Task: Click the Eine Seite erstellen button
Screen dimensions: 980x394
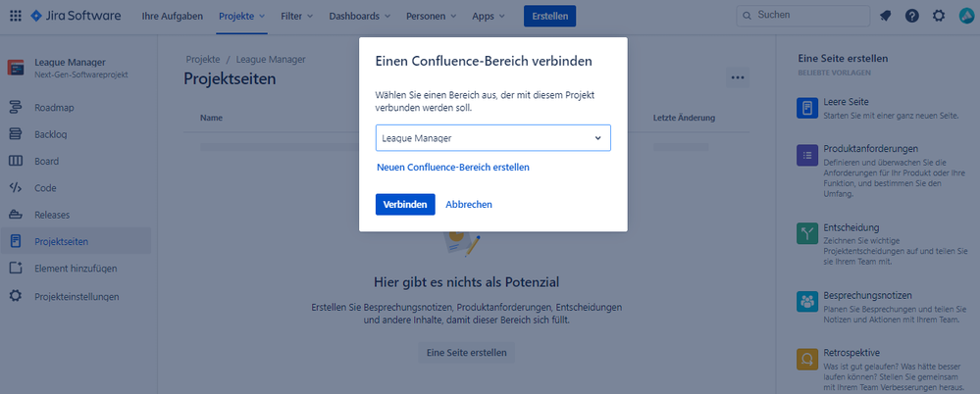Action: tap(466, 352)
